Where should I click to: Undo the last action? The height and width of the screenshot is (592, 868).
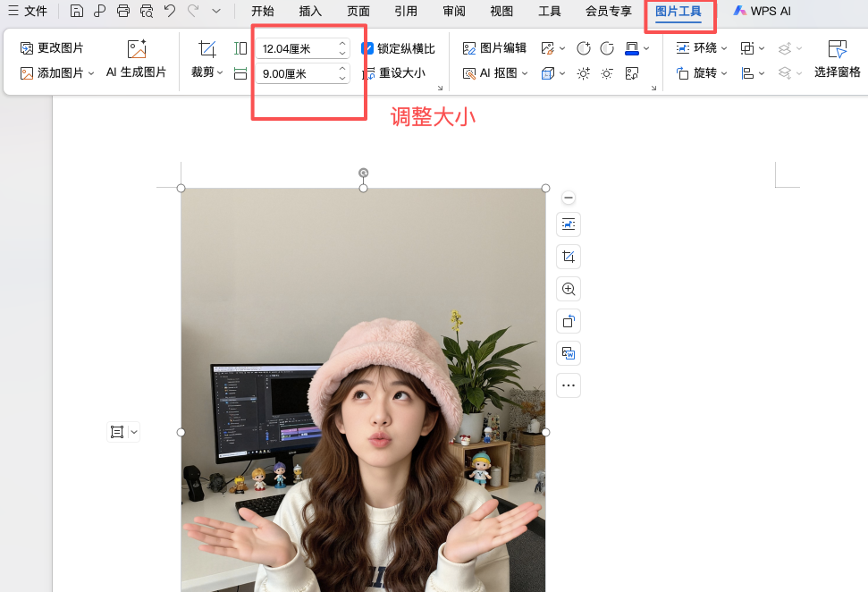click(x=169, y=11)
